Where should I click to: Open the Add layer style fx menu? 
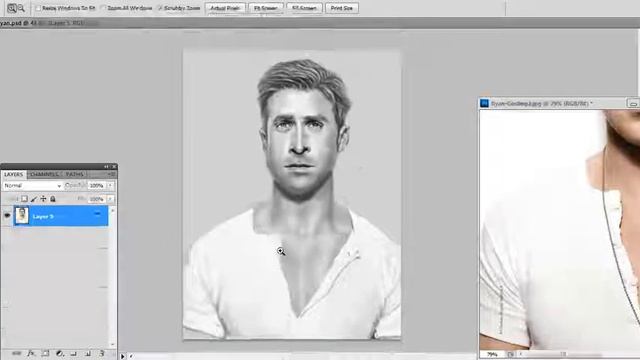coord(31,353)
